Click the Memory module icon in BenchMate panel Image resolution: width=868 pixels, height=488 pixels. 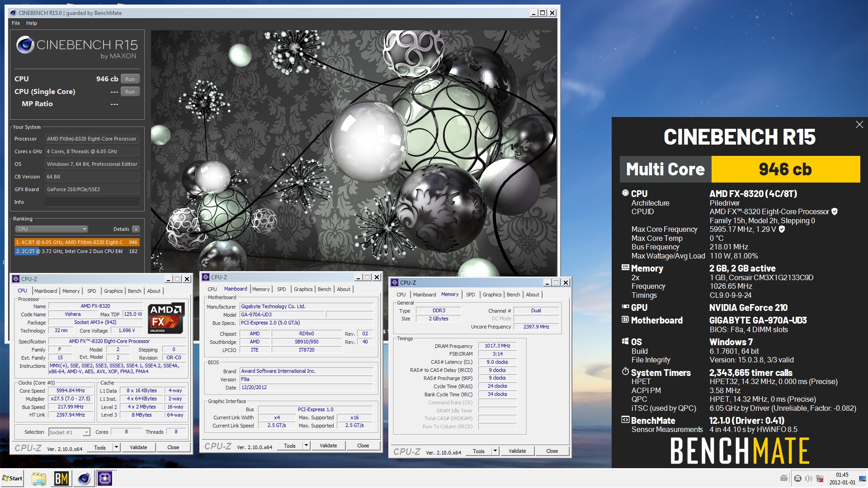click(625, 267)
